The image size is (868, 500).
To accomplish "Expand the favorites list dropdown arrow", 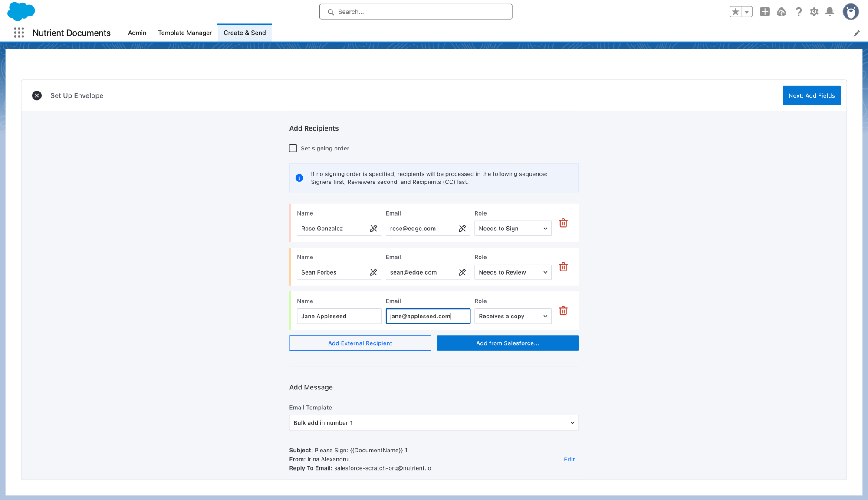I will coord(746,12).
